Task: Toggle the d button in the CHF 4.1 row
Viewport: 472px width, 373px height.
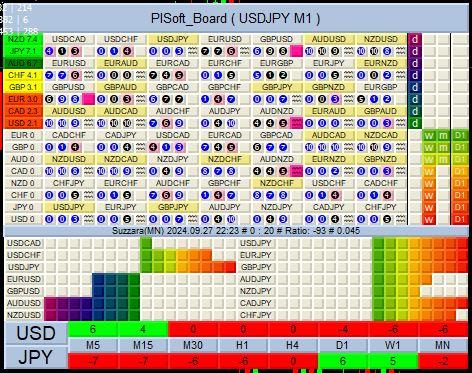Action: coord(415,75)
